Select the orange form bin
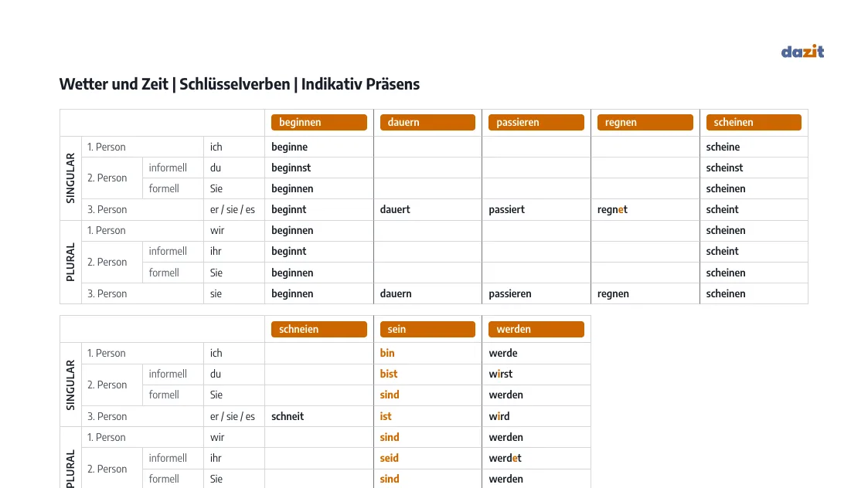 pyautogui.click(x=387, y=353)
